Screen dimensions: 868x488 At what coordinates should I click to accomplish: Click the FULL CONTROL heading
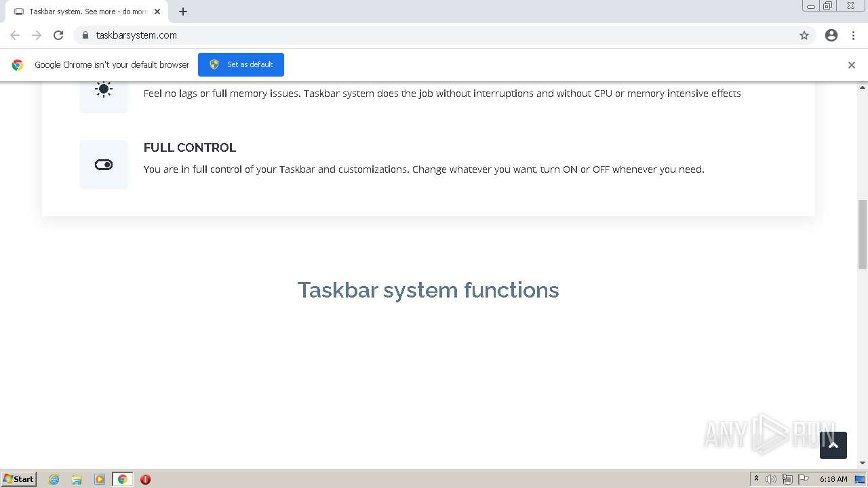pyautogui.click(x=190, y=147)
